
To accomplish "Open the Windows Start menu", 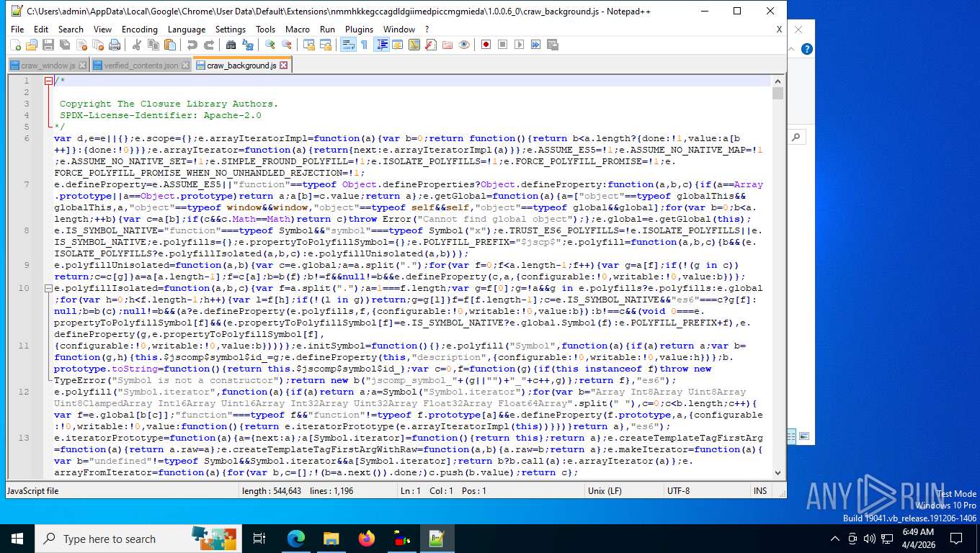I will click(x=17, y=539).
